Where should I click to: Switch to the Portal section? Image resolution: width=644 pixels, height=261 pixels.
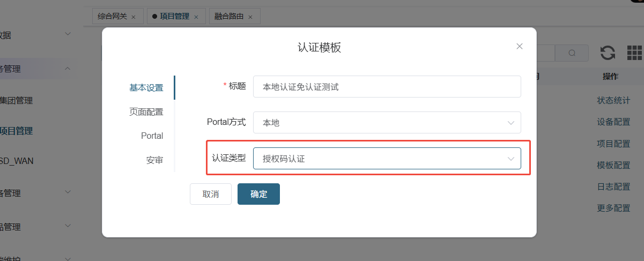click(x=152, y=136)
